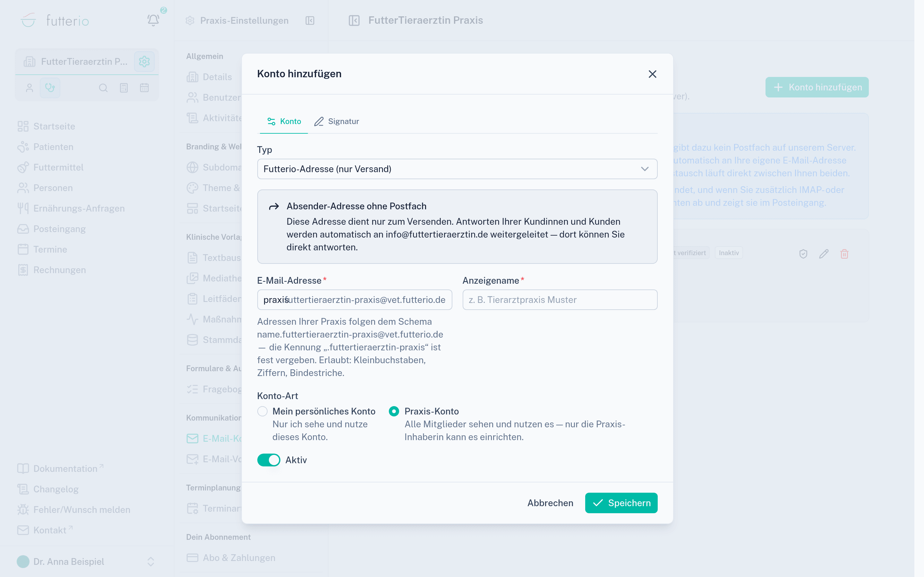
Task: Select Mein persönliches Konto radio button
Action: (262, 411)
